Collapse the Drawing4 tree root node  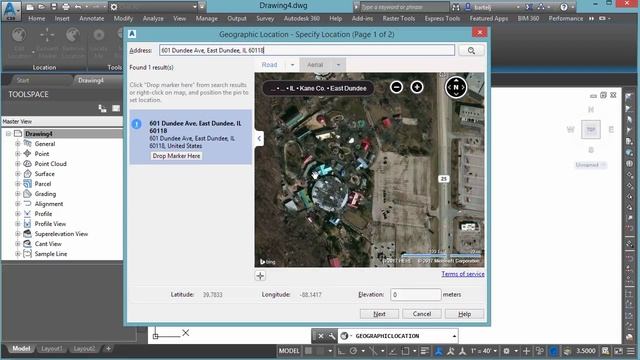(x=8, y=133)
